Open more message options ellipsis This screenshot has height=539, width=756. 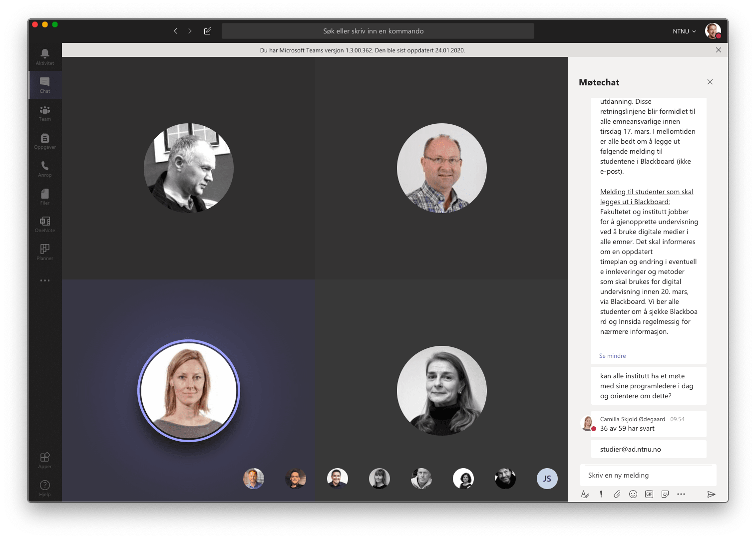click(681, 494)
